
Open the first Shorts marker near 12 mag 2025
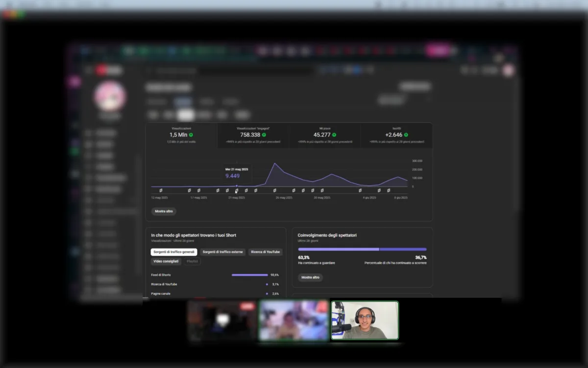(x=161, y=190)
